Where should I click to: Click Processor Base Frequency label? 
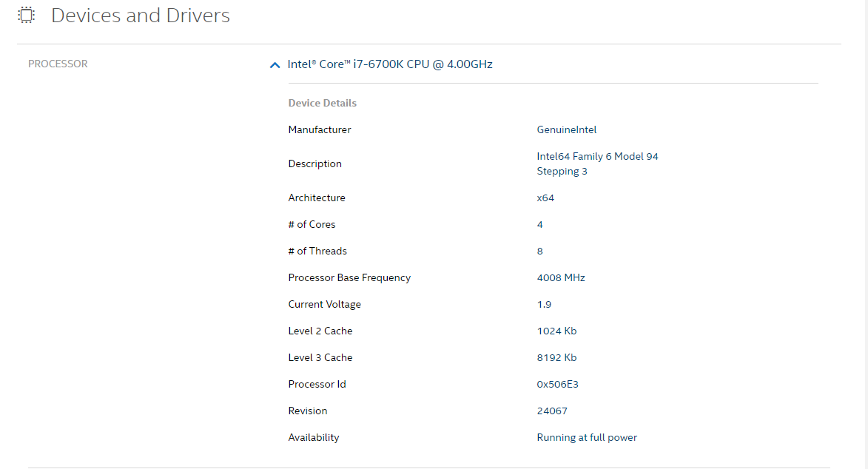coord(349,277)
